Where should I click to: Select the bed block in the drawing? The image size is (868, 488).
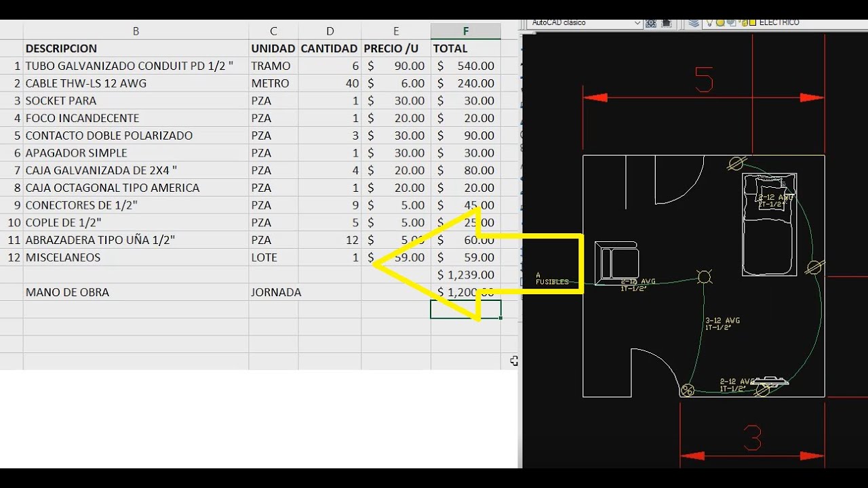point(769,224)
